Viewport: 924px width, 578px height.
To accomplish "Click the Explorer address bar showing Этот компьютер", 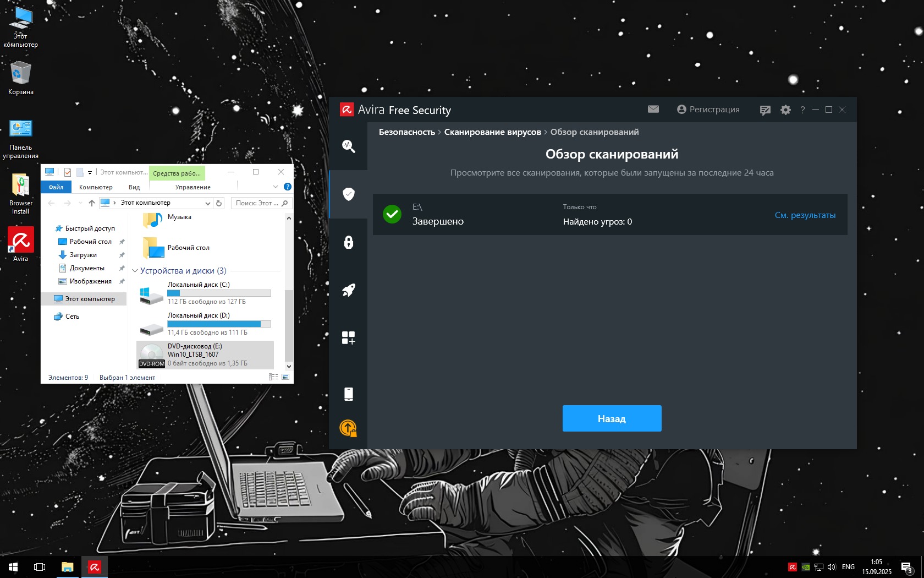I will pyautogui.click(x=156, y=203).
